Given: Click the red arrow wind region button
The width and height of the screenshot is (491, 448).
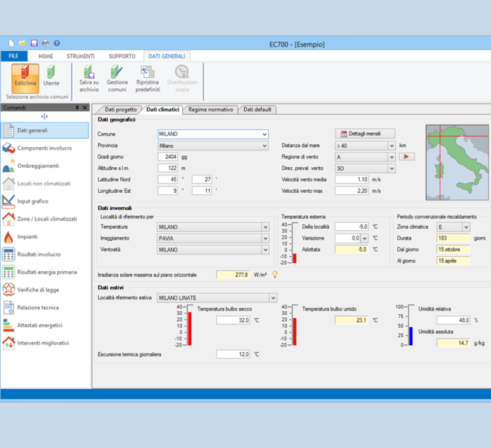Looking at the screenshot, I should [x=407, y=157].
